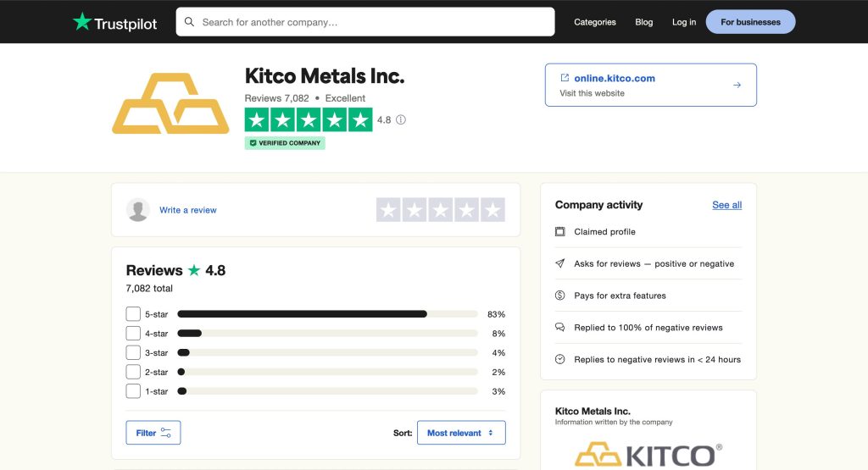This screenshot has width=868, height=470.
Task: Click the Claimed profile icon
Action: click(x=559, y=232)
